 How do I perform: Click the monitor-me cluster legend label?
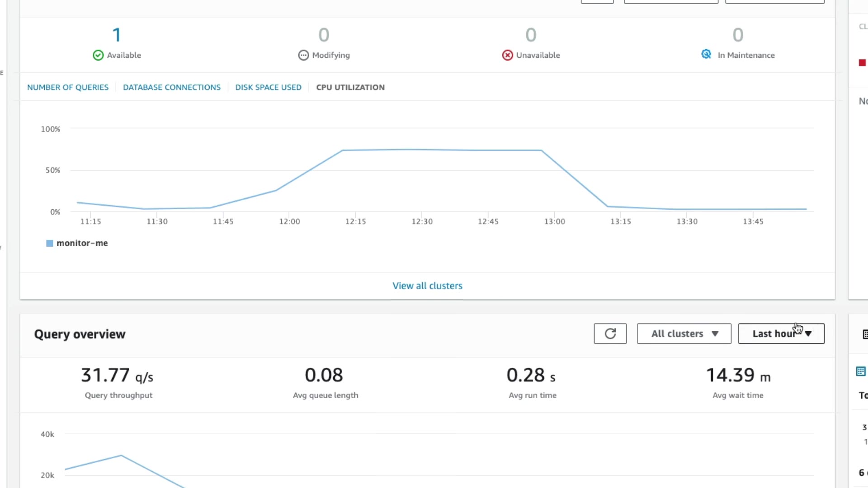pyautogui.click(x=82, y=243)
